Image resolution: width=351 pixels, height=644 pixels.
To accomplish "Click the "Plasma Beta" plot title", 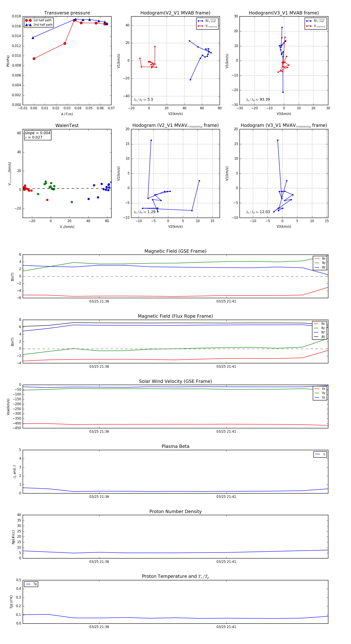I will click(x=175, y=446).
